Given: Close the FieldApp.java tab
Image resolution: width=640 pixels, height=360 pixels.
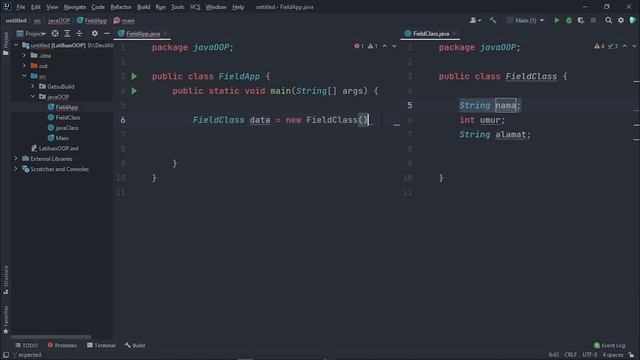Looking at the screenshot, I should (x=165, y=34).
